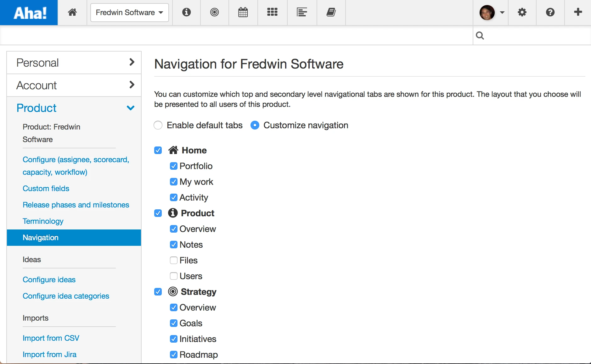Open the Custom fields link
The image size is (591, 364).
tap(46, 189)
